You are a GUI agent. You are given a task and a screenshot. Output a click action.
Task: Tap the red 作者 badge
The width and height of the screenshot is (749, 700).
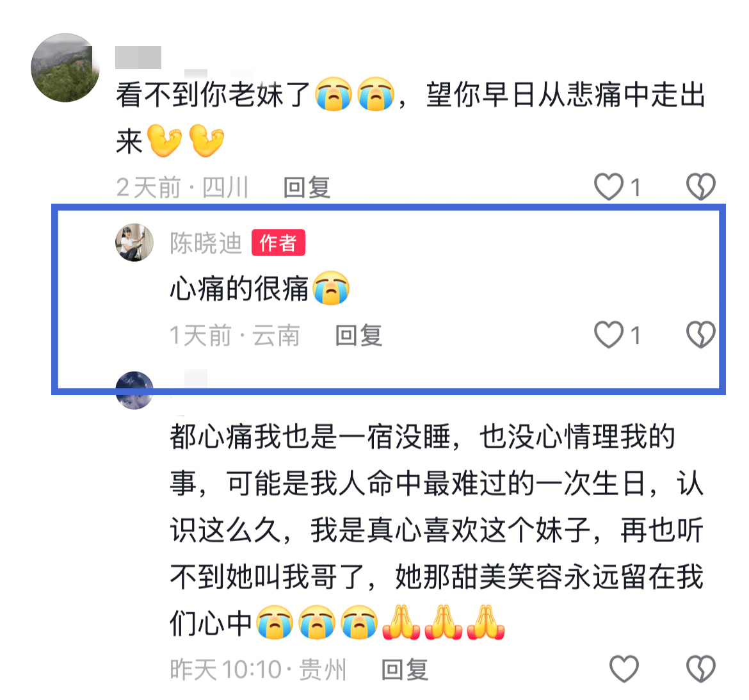(278, 243)
